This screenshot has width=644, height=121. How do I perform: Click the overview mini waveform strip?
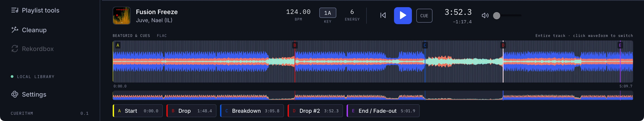[373, 95]
